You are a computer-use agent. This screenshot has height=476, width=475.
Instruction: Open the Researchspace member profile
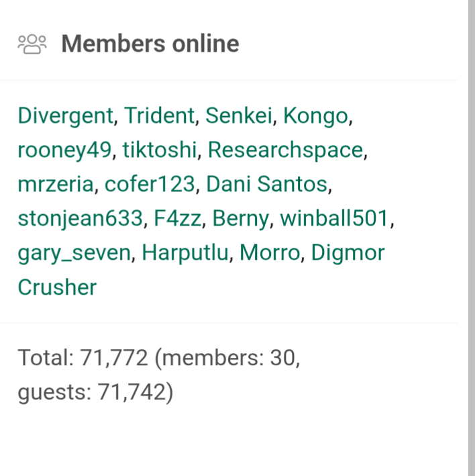click(286, 150)
